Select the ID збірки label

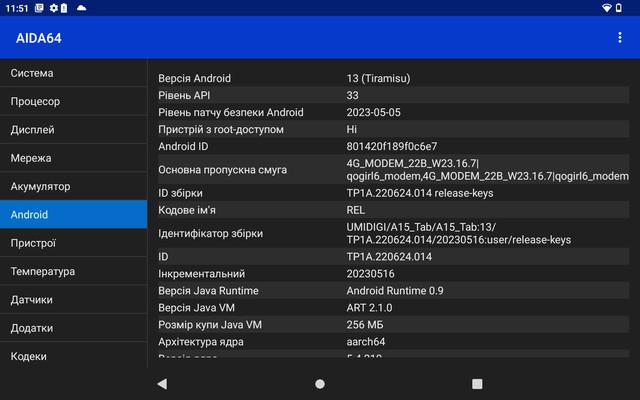click(180, 193)
